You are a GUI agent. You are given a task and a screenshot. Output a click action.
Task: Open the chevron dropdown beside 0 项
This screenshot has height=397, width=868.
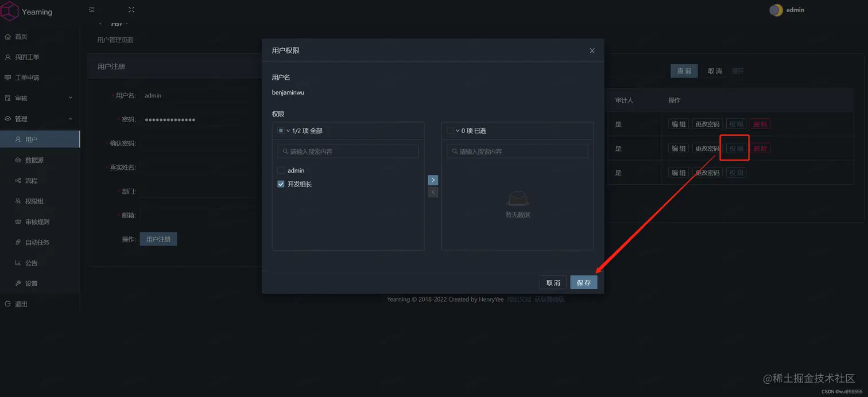tap(458, 131)
